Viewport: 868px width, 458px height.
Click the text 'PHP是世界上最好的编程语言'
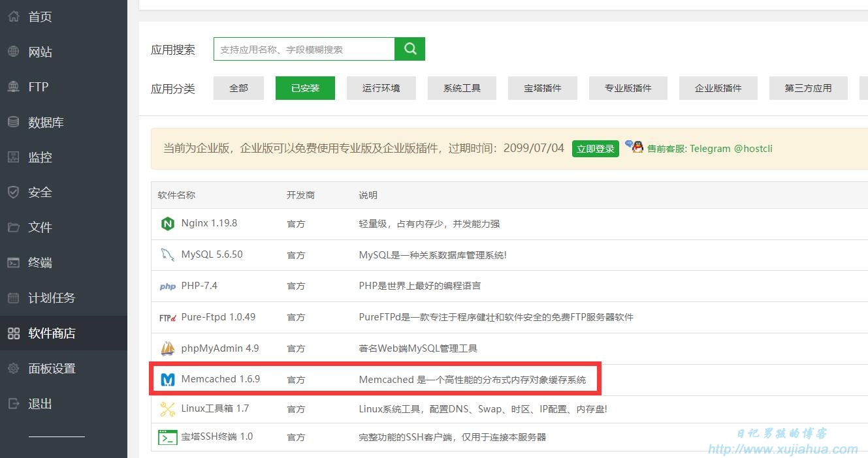pos(420,286)
